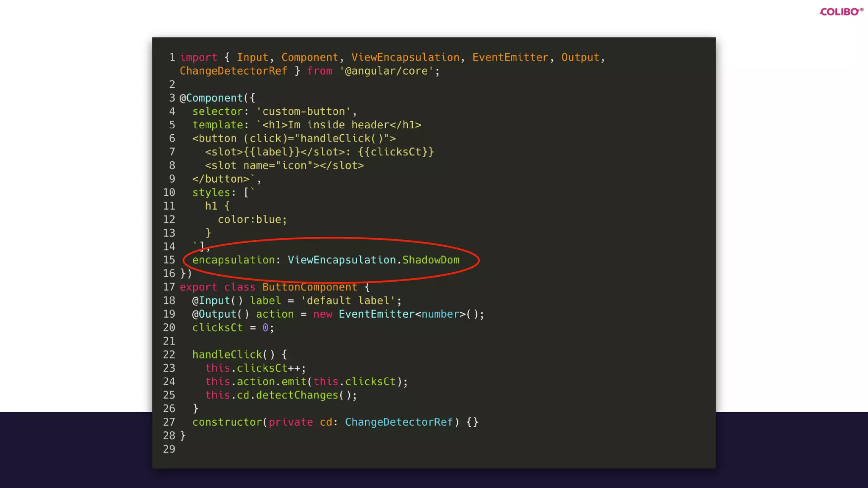Click the 'import' keyword on line 1

pyautogui.click(x=198, y=58)
